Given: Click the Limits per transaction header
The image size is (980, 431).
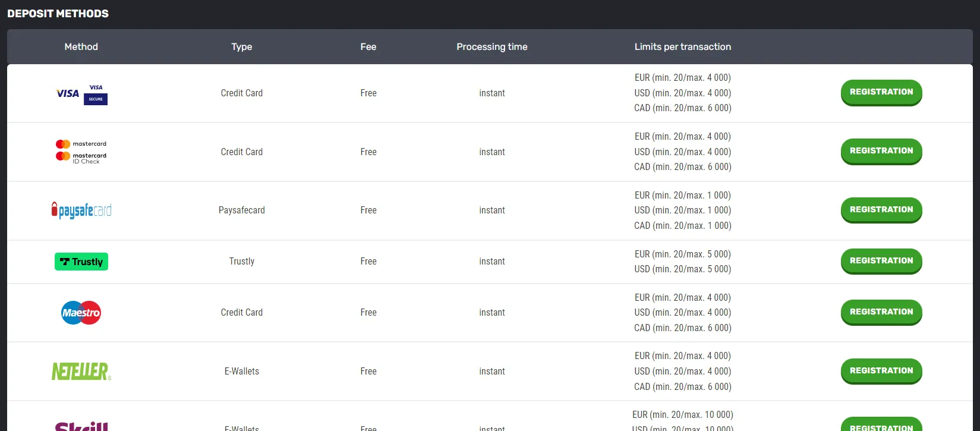Looking at the screenshot, I should pyautogui.click(x=683, y=47).
